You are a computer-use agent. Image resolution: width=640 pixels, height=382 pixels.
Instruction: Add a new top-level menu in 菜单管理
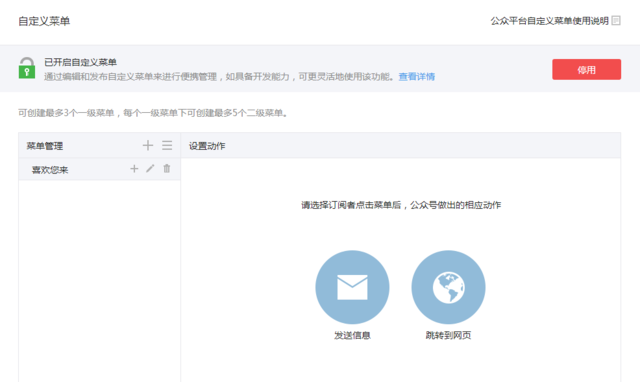pos(148,145)
